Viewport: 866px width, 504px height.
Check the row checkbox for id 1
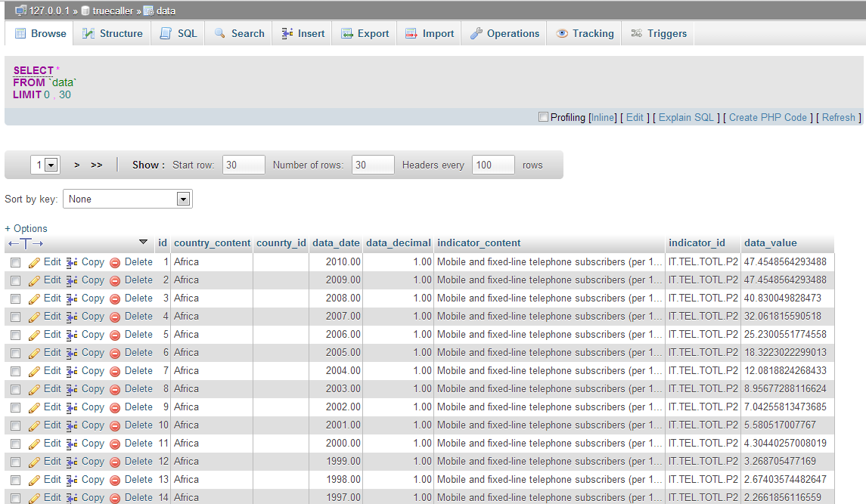click(x=15, y=263)
